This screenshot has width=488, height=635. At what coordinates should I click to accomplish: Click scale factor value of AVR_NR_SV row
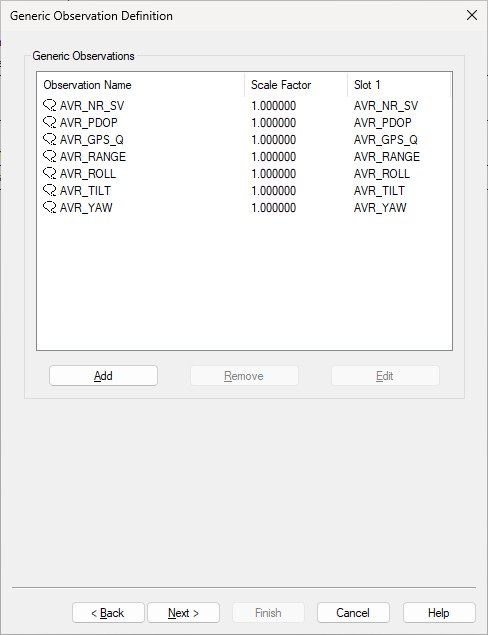coord(274,106)
